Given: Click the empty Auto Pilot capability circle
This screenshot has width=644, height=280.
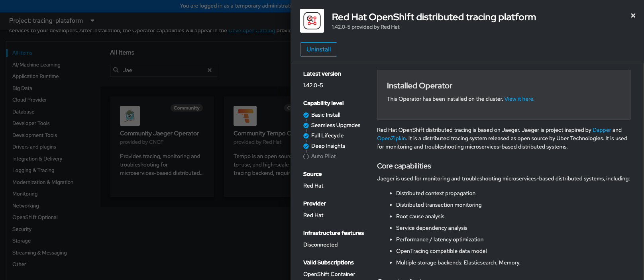Looking at the screenshot, I should 306,157.
